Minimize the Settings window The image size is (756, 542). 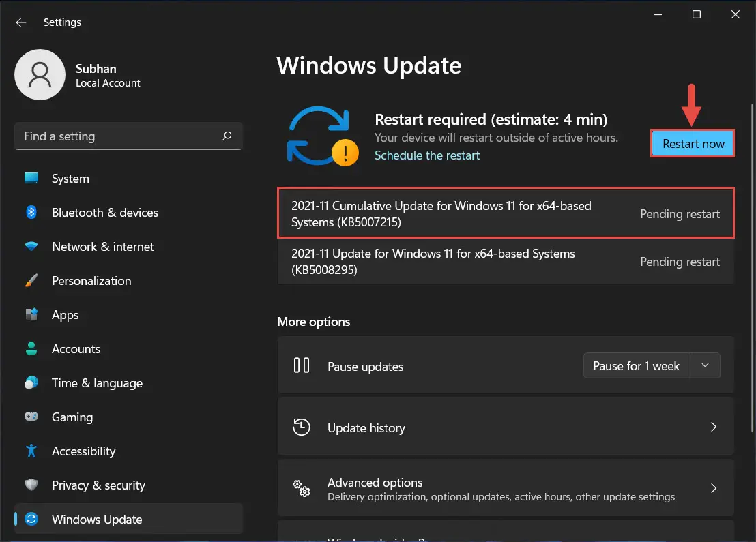click(658, 14)
